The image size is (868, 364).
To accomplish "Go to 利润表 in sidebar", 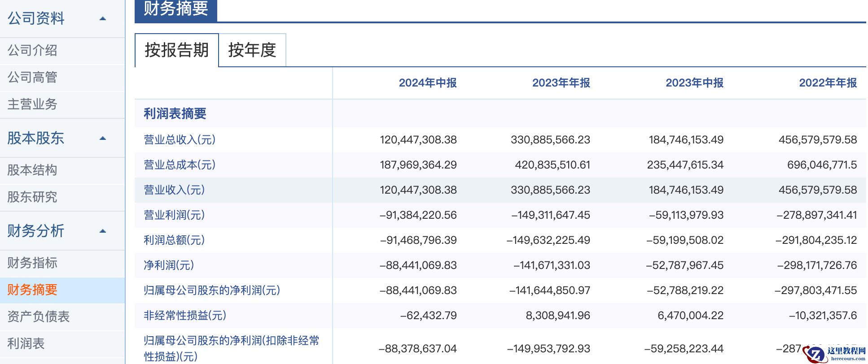I will 26,344.
